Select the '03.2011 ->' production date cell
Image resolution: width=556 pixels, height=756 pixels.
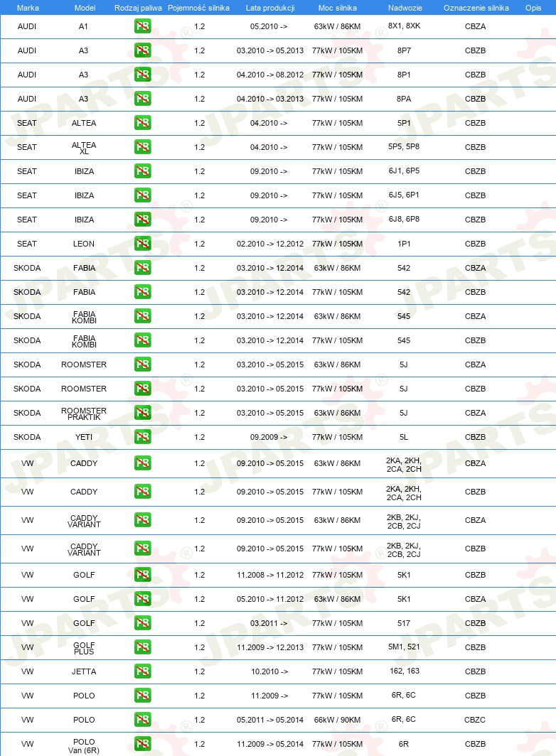269,623
